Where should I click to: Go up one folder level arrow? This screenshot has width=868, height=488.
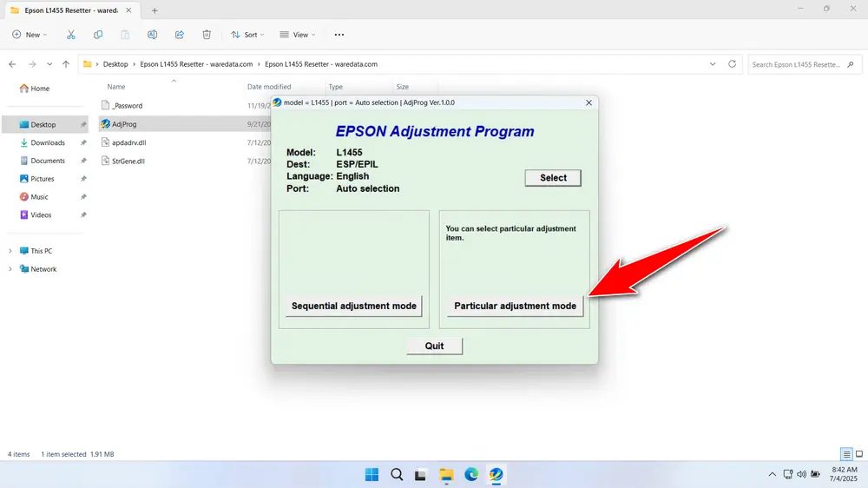tap(66, 64)
